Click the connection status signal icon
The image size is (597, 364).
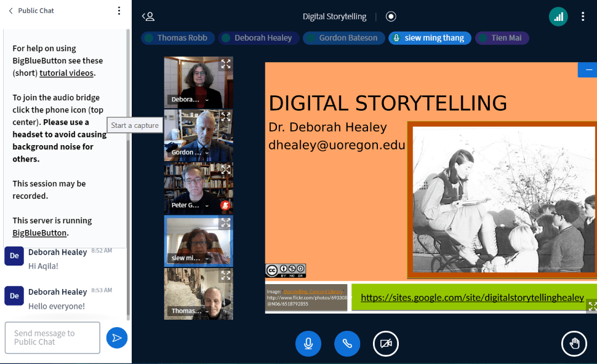pos(558,17)
